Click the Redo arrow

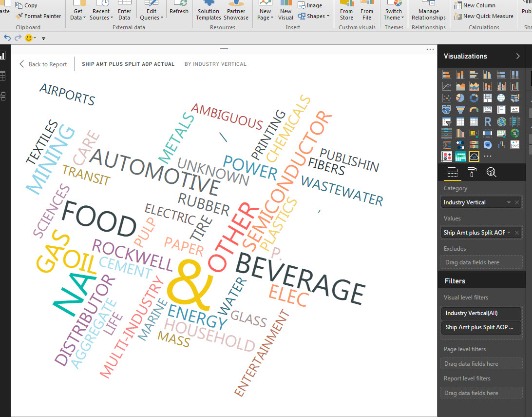18,38
